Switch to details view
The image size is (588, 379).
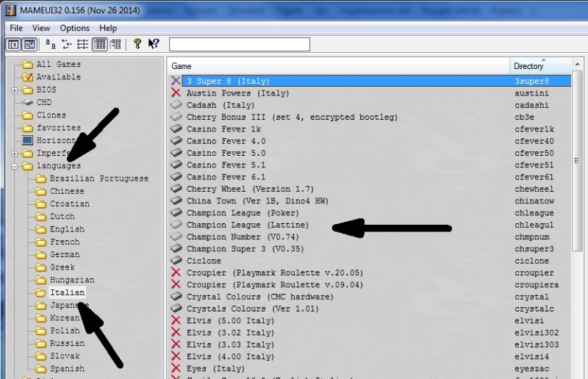pyautogui.click(x=99, y=44)
